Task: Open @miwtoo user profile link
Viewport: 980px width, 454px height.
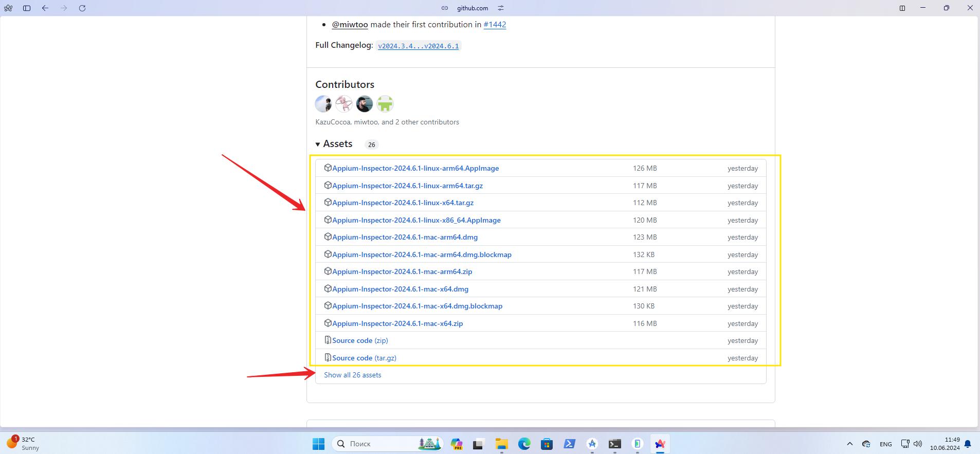Action: [350, 24]
